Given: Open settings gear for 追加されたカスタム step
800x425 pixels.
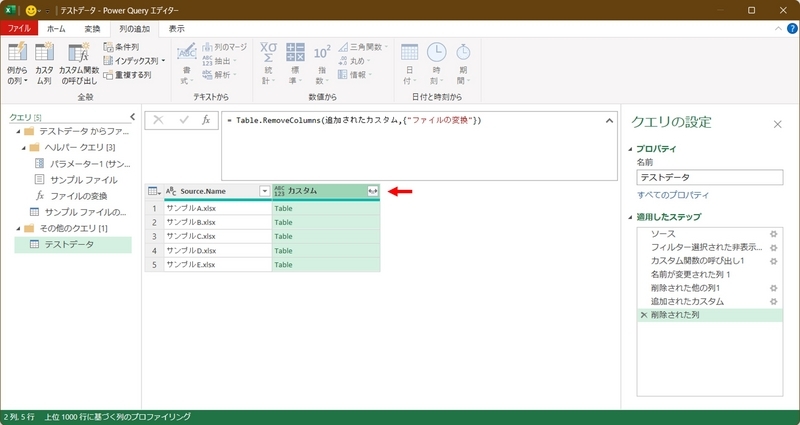Looking at the screenshot, I should (x=773, y=302).
